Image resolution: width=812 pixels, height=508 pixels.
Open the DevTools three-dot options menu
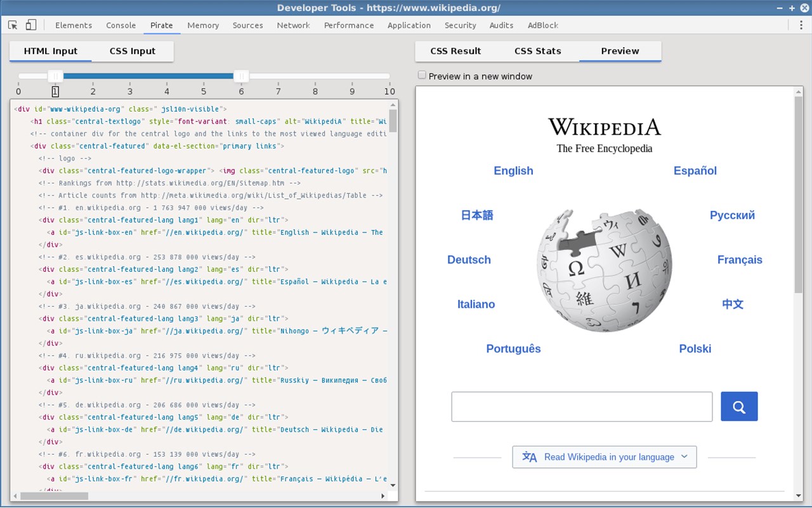click(x=801, y=25)
